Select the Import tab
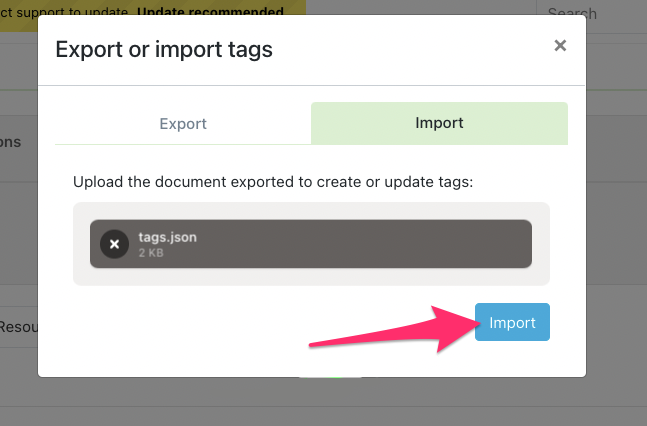Image resolution: width=647 pixels, height=426 pixels. point(439,124)
